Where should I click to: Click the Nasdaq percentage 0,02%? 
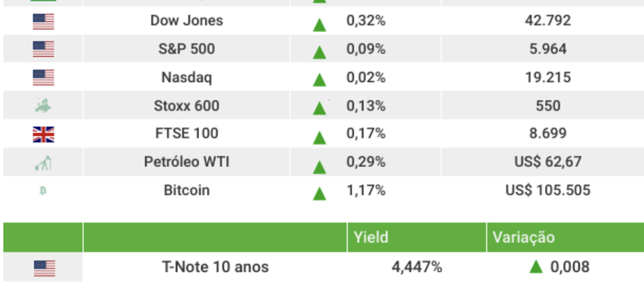pyautogui.click(x=365, y=78)
